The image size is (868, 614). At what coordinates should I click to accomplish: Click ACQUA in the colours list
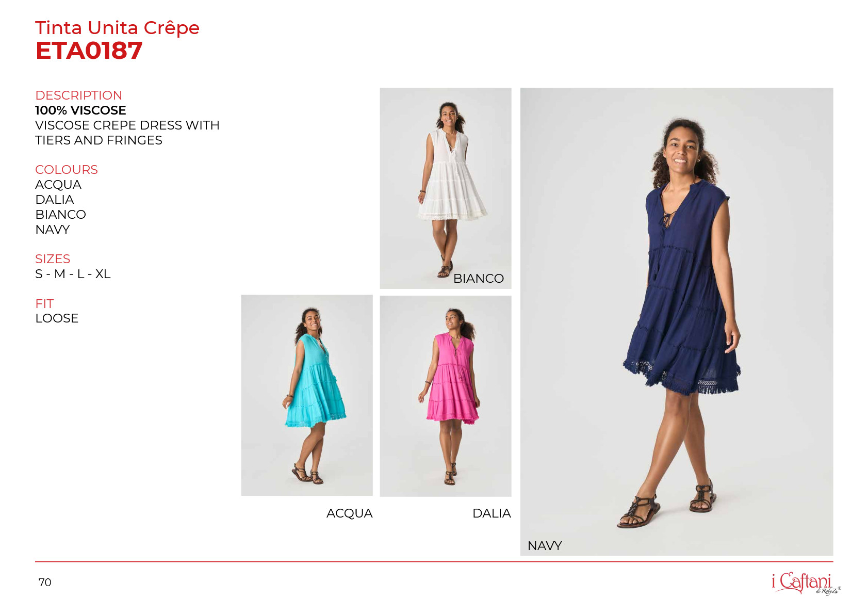click(x=58, y=185)
